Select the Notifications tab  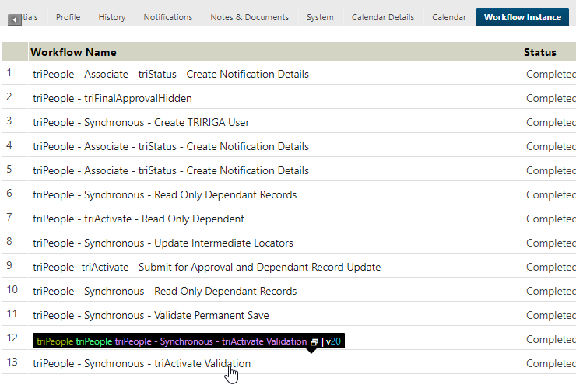pyautogui.click(x=168, y=17)
